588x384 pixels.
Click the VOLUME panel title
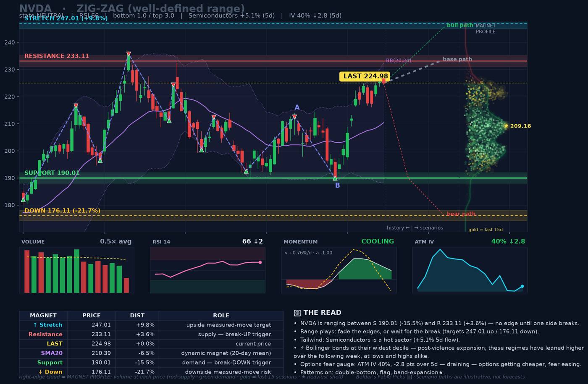point(33,242)
